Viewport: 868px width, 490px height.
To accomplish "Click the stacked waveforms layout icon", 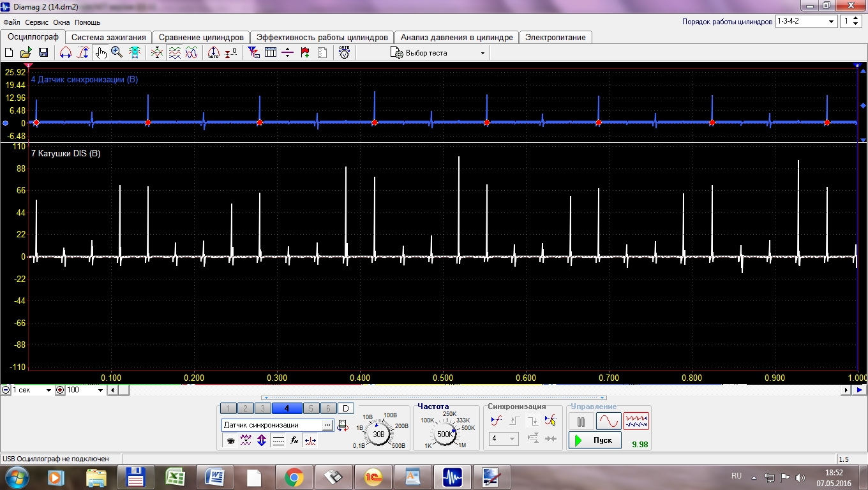I will 174,53.
